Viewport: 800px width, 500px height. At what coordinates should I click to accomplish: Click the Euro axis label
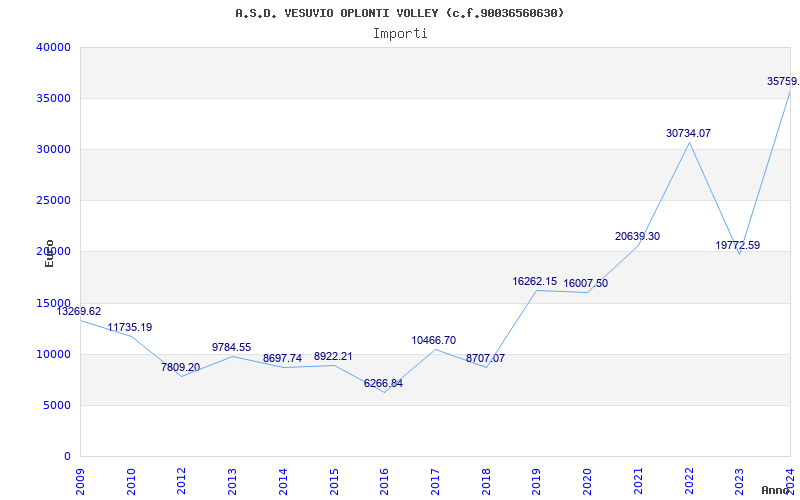[x=49, y=253]
